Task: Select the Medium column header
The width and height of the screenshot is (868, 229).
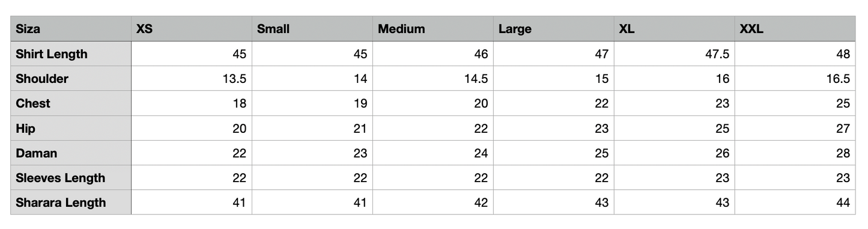Action: (x=433, y=29)
